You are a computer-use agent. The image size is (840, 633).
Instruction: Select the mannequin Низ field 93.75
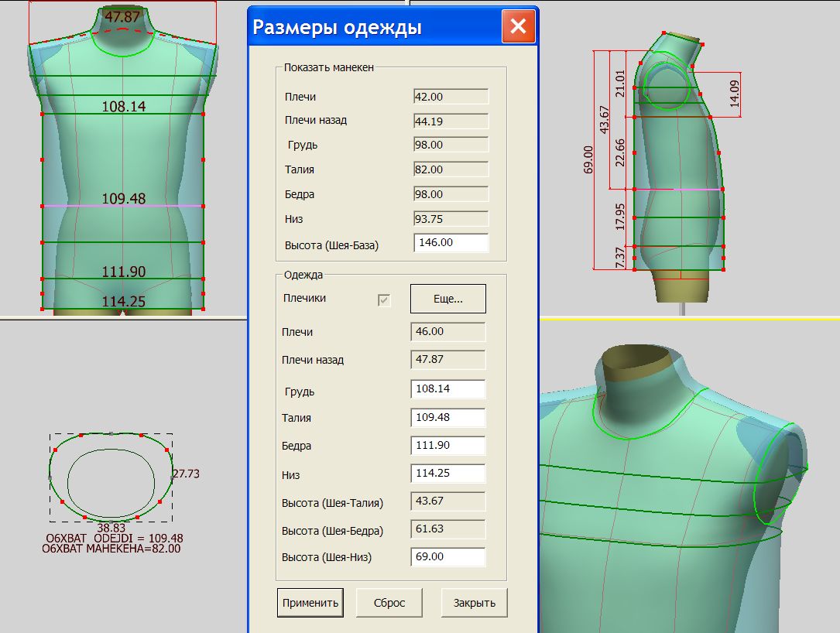coord(451,218)
